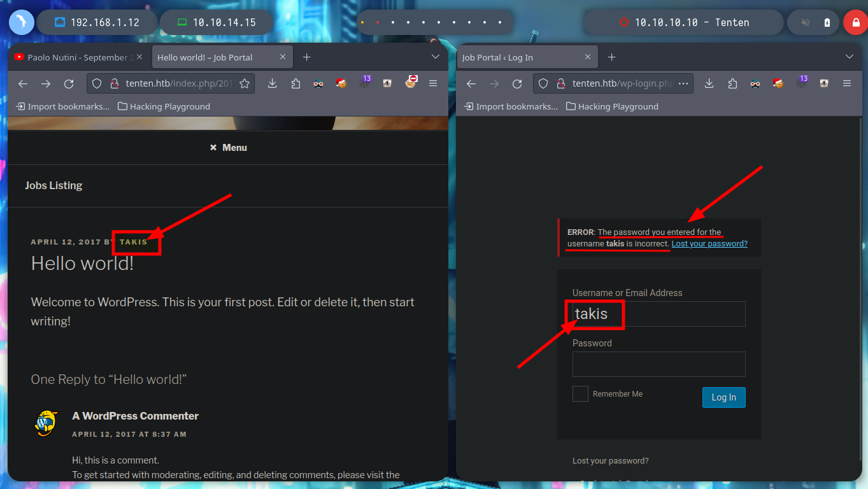Viewport: 868px width, 489px height.
Task: Collapse the Menu toggle on Job Portal
Action: coord(228,147)
